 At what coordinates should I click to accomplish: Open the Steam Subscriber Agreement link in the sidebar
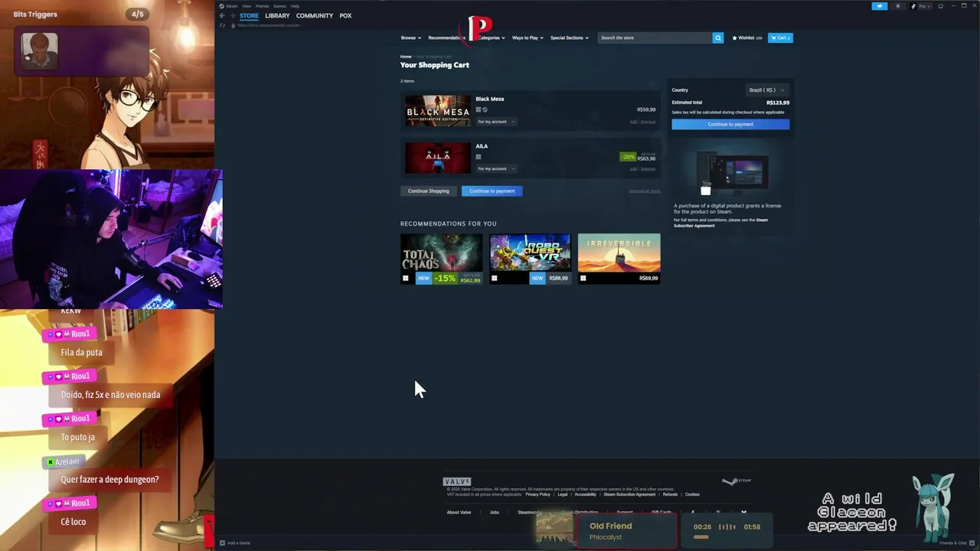tap(720, 223)
